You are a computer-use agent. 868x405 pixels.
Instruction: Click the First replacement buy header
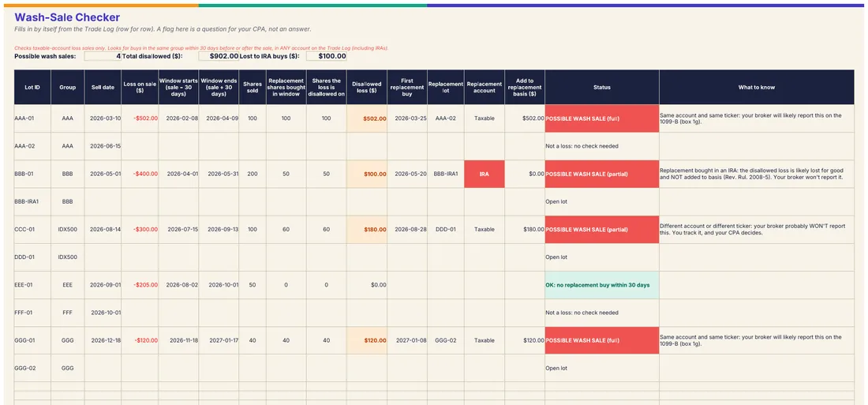coord(407,87)
